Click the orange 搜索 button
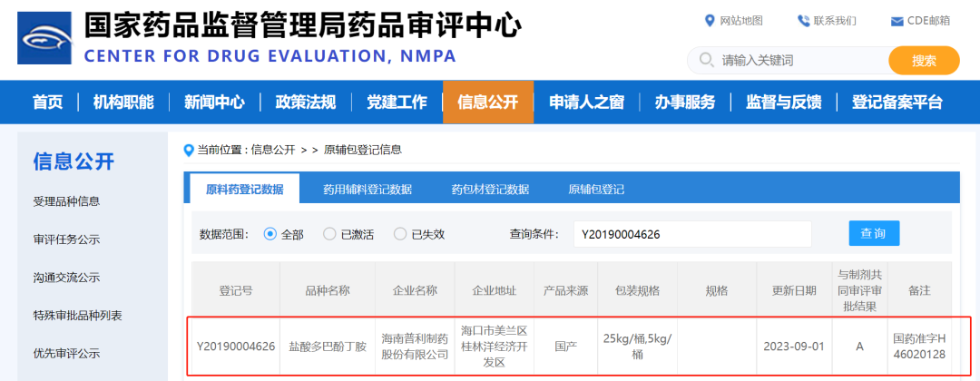 click(x=924, y=61)
